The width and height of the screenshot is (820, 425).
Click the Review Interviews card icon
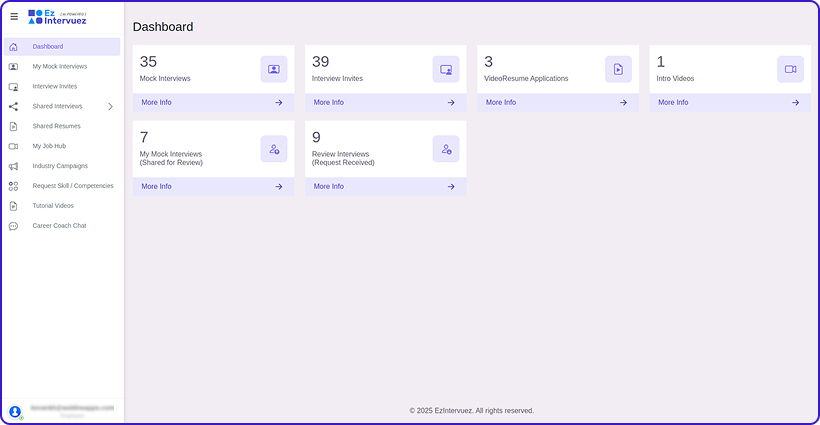(446, 149)
